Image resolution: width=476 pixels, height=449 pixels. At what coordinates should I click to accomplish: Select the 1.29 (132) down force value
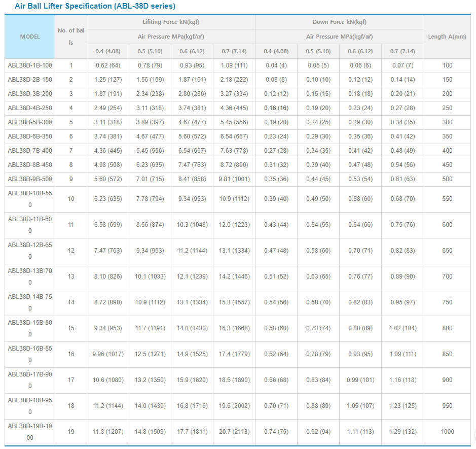[x=402, y=432]
